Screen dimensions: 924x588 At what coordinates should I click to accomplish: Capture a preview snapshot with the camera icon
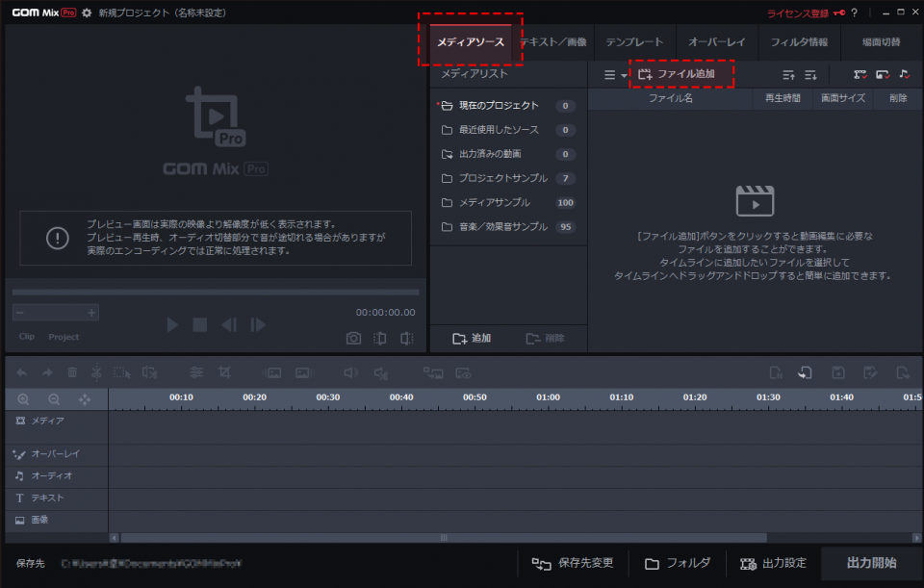pyautogui.click(x=353, y=338)
